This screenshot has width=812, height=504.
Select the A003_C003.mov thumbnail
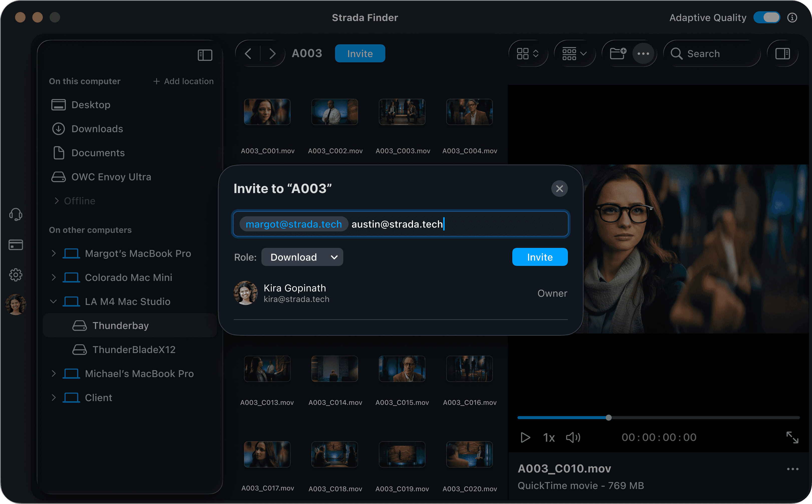402,112
